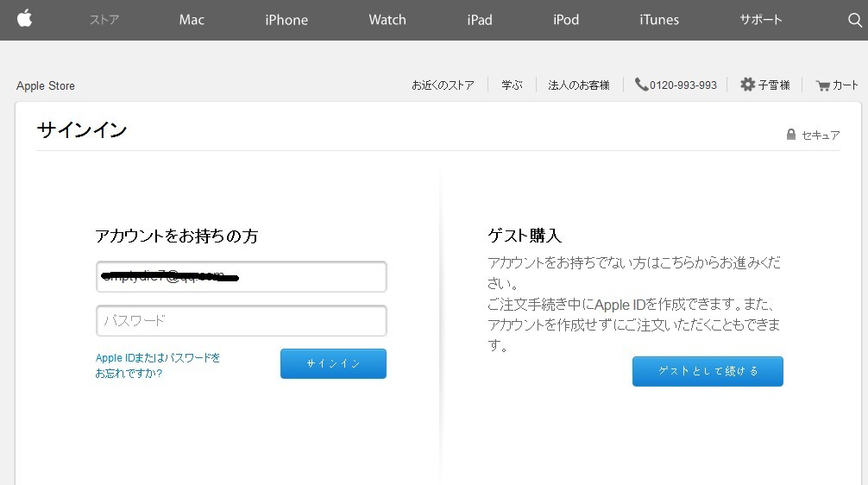Open iTunes in the top navigation
868x485 pixels.
(x=658, y=20)
